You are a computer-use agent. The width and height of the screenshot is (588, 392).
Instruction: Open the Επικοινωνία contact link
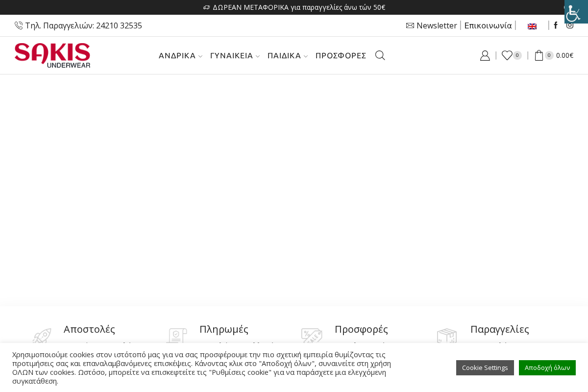(488, 25)
